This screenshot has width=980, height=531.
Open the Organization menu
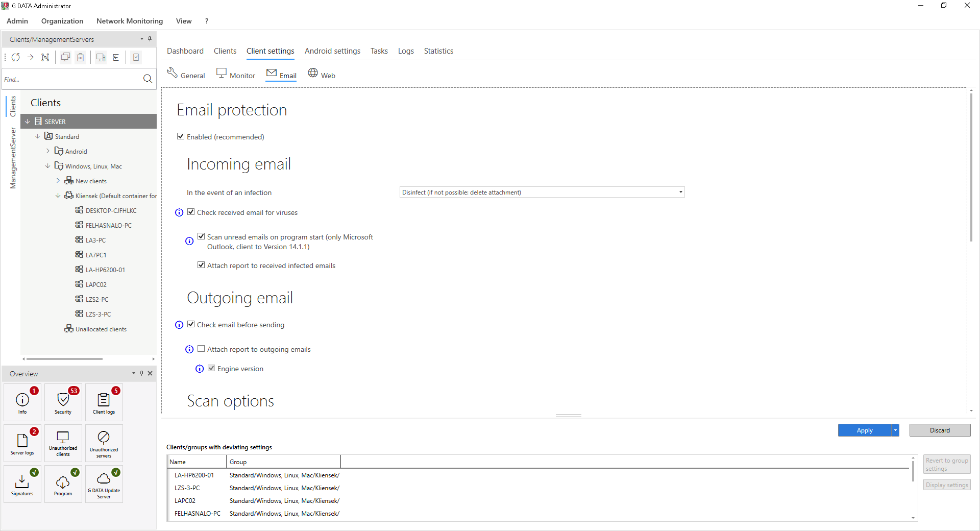coord(62,21)
